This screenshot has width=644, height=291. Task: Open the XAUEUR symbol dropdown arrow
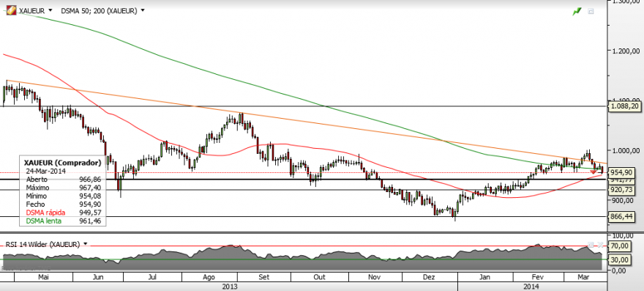[x=50, y=10]
